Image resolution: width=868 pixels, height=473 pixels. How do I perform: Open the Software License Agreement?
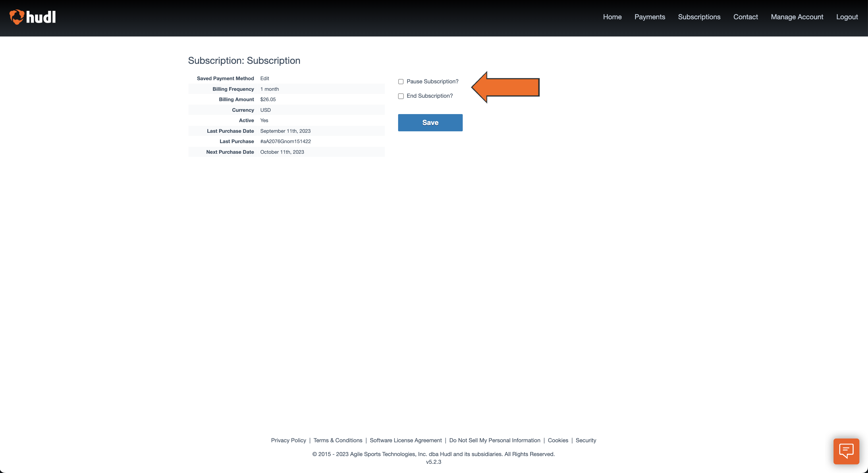click(x=406, y=440)
